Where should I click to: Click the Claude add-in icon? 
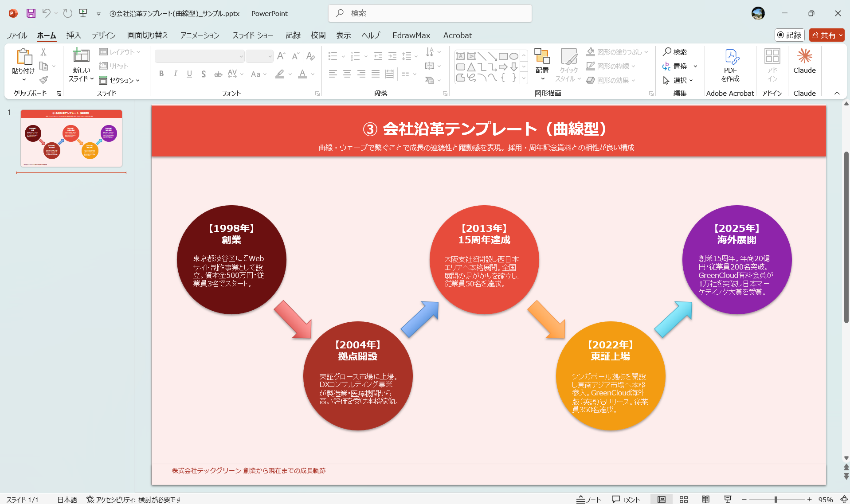point(804,56)
